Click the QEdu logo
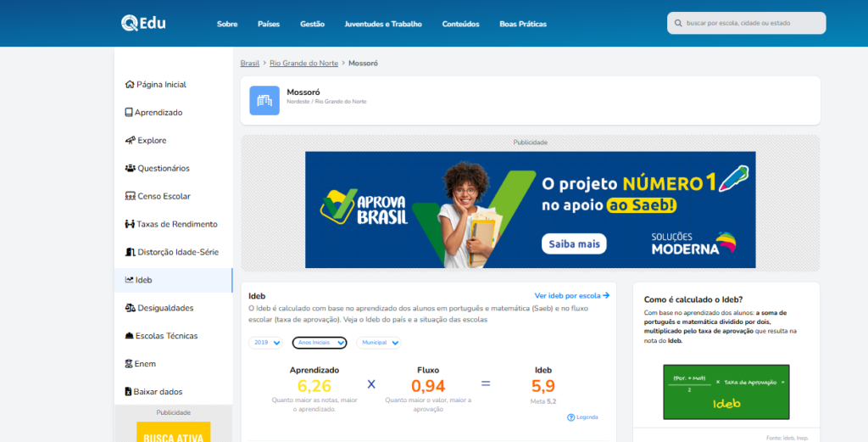The image size is (868, 442). [x=142, y=23]
